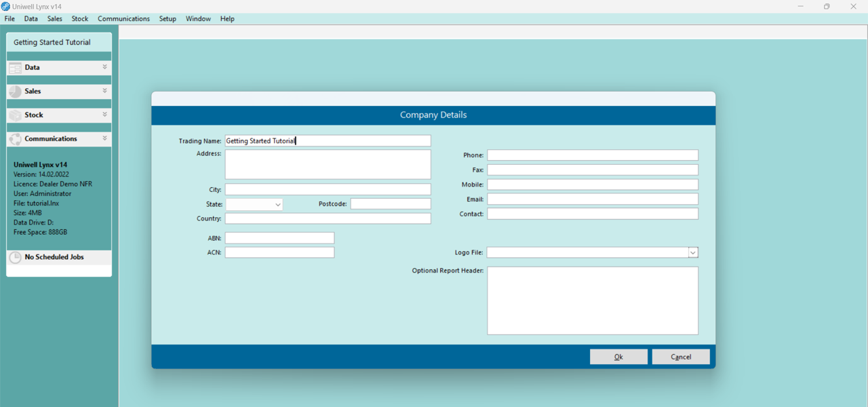Focus the Address text area

(x=328, y=164)
